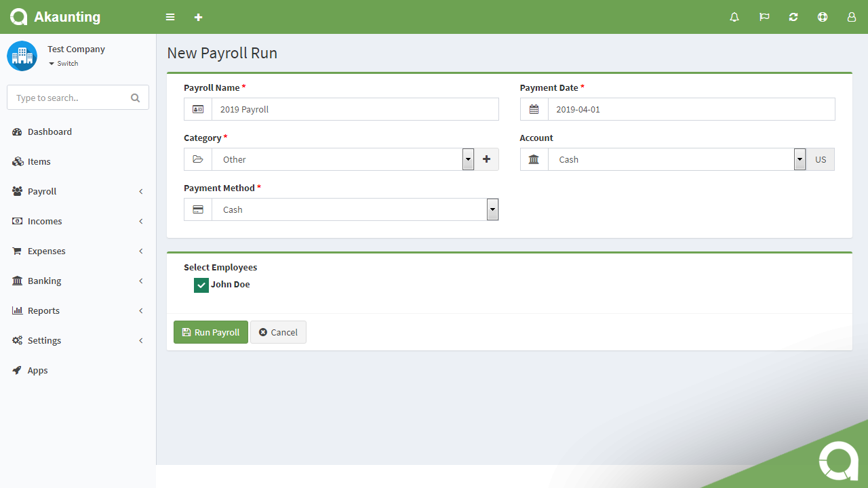Viewport: 868px width, 488px height.
Task: Uncheck the John Doe employee checkbox
Action: 201,285
